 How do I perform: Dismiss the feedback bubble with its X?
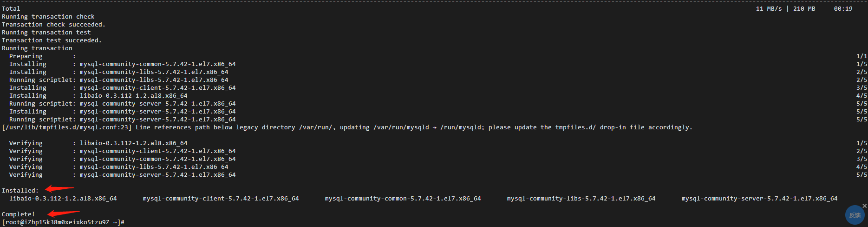pos(864,206)
